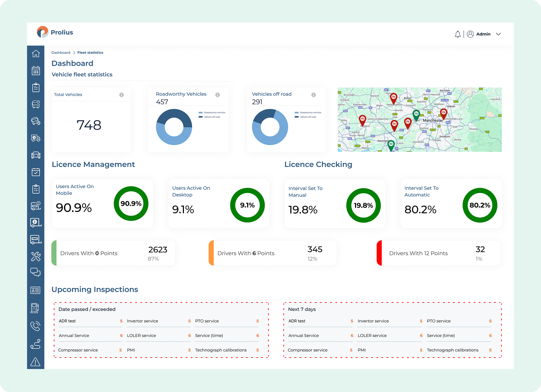The height and width of the screenshot is (392, 541).
Task: Click the ID card icon in the sidebar
Action: click(35, 290)
